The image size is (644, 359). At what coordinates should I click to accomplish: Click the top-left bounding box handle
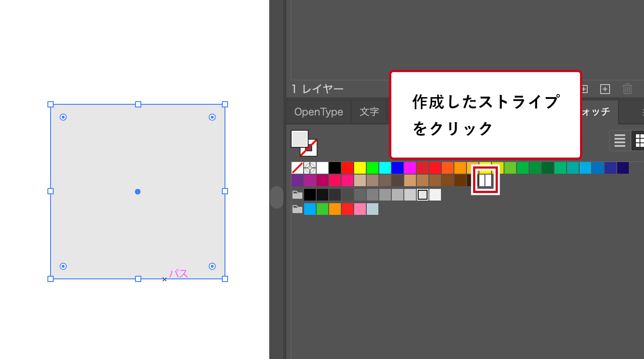[x=51, y=104]
